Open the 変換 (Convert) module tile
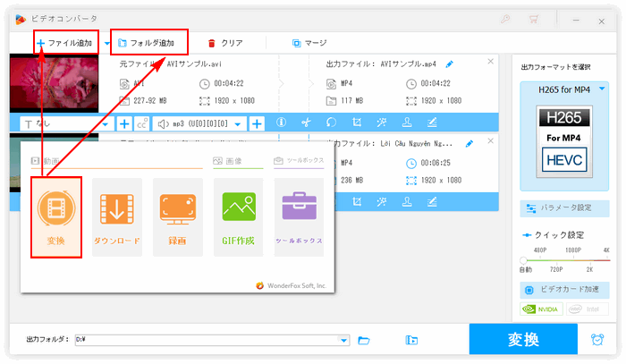626x364 pixels. [x=56, y=217]
